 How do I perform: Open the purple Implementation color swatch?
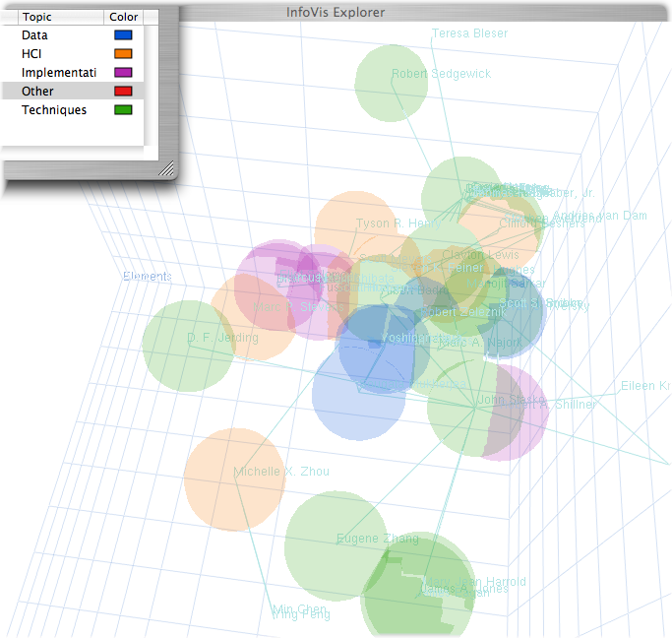click(123, 73)
